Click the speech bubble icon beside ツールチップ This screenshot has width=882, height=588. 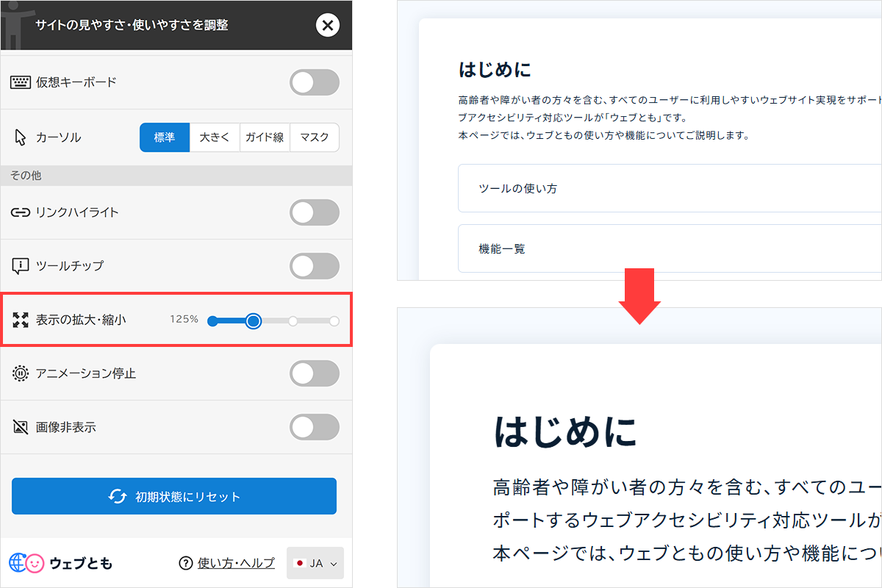[19, 265]
